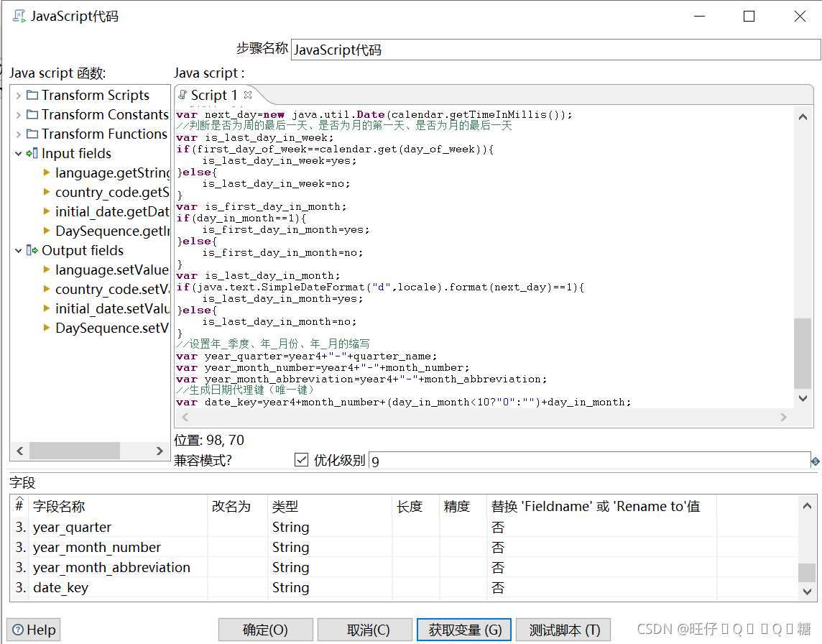The image size is (822, 644).
Task: Click the 步骤名称 input field
Action: 555,50
